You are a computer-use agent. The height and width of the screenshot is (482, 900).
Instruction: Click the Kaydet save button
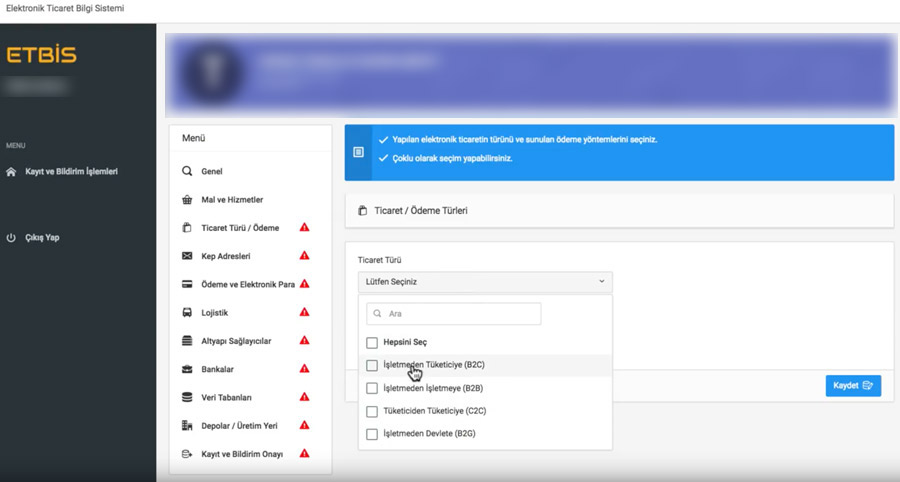[x=853, y=386]
